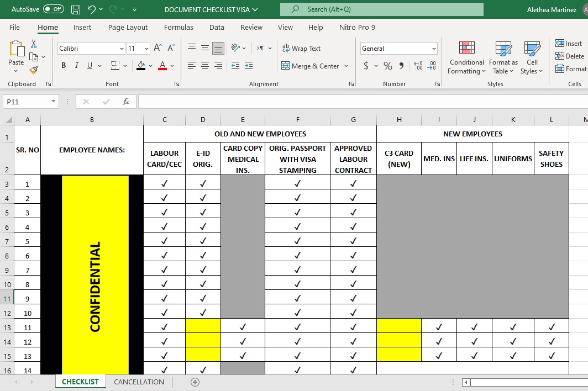
Task: Open the Font size dropdown
Action: coord(146,49)
